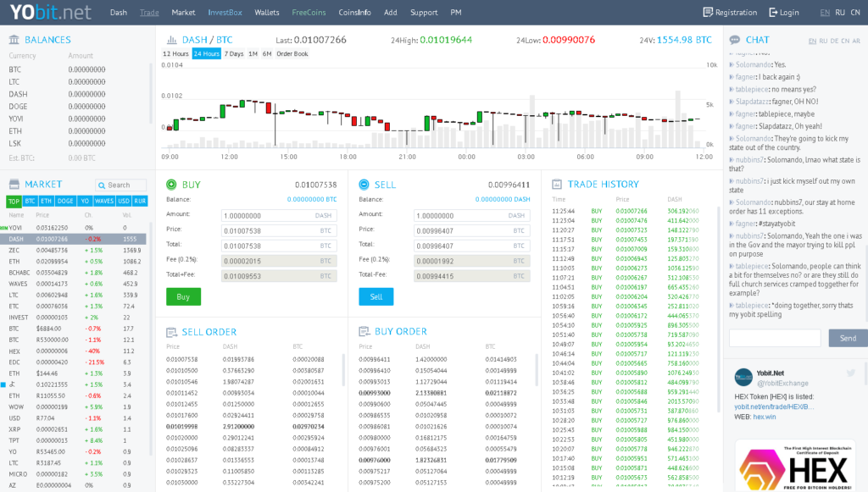
Task: Click the Market store icon
Action: pyautogui.click(x=14, y=184)
